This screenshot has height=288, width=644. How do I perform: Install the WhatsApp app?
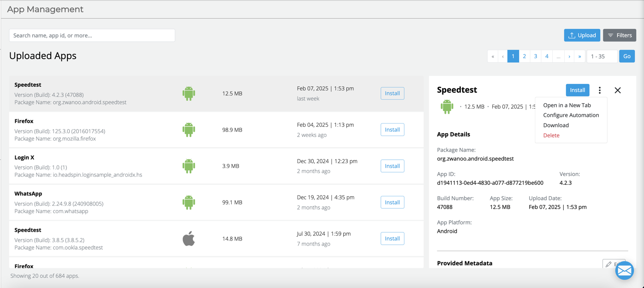[x=393, y=202]
